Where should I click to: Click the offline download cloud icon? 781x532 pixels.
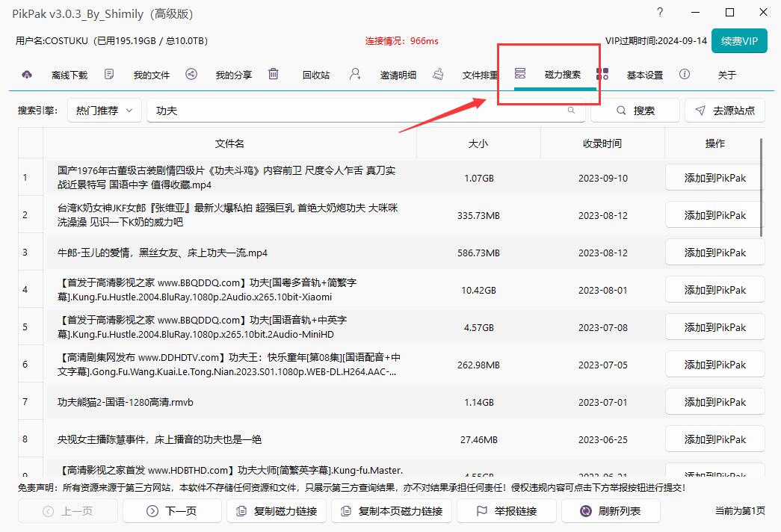(x=27, y=74)
